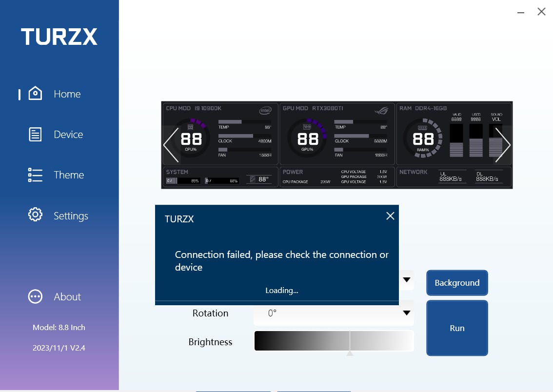Click the Loading text in the dialog
This screenshot has width=553, height=392.
[x=281, y=290]
